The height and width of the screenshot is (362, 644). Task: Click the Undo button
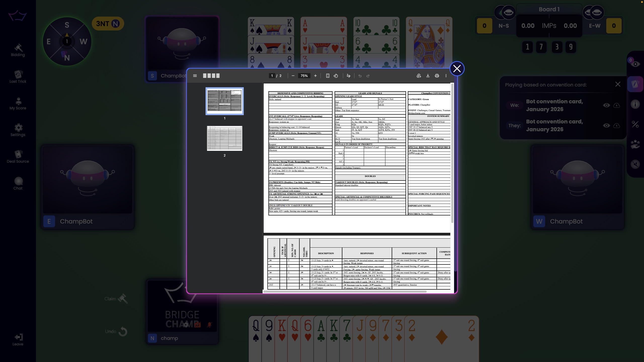click(115, 331)
